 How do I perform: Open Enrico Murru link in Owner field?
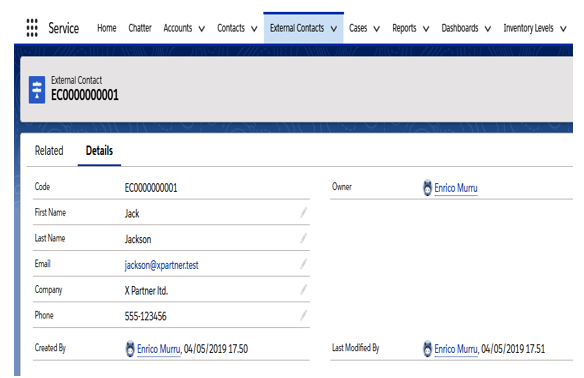(456, 188)
